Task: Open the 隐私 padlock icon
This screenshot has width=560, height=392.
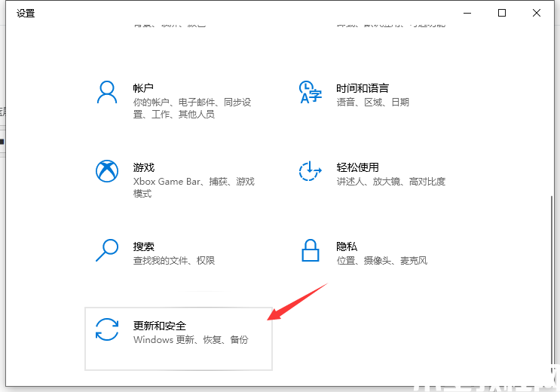Action: pos(310,250)
